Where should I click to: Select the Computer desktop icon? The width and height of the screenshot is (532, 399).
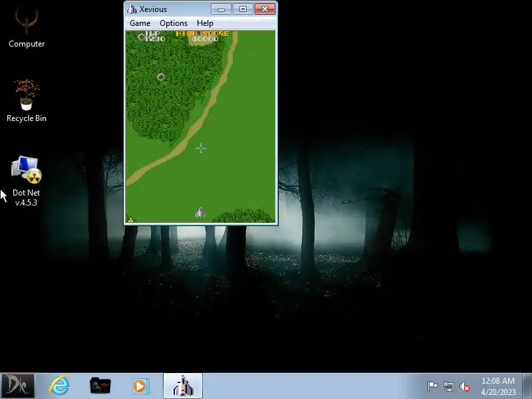click(27, 28)
